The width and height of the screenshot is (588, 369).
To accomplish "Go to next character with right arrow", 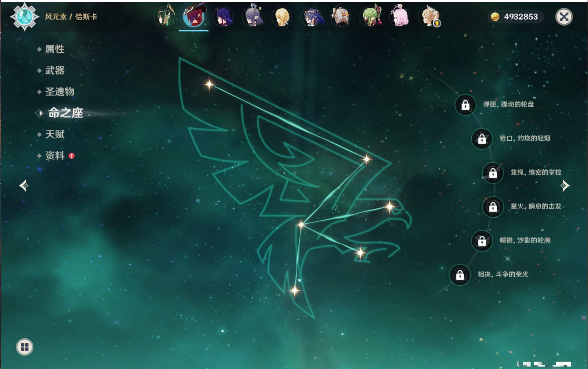I will (565, 186).
